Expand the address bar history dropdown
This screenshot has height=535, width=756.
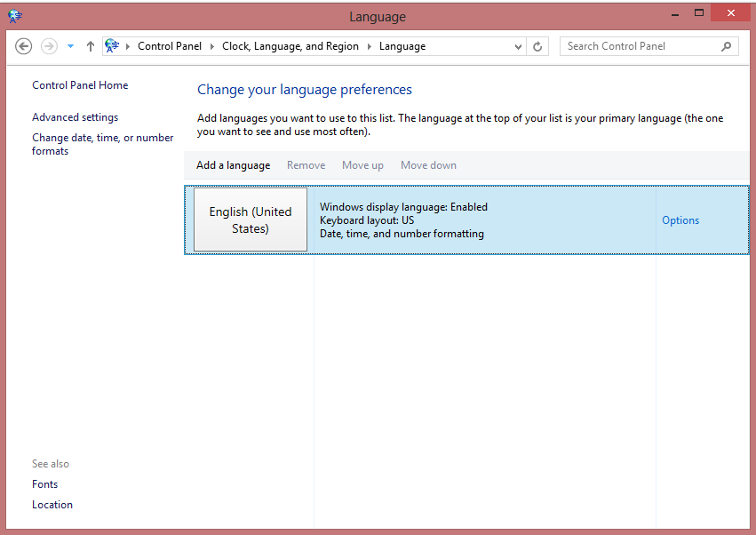[x=519, y=46]
